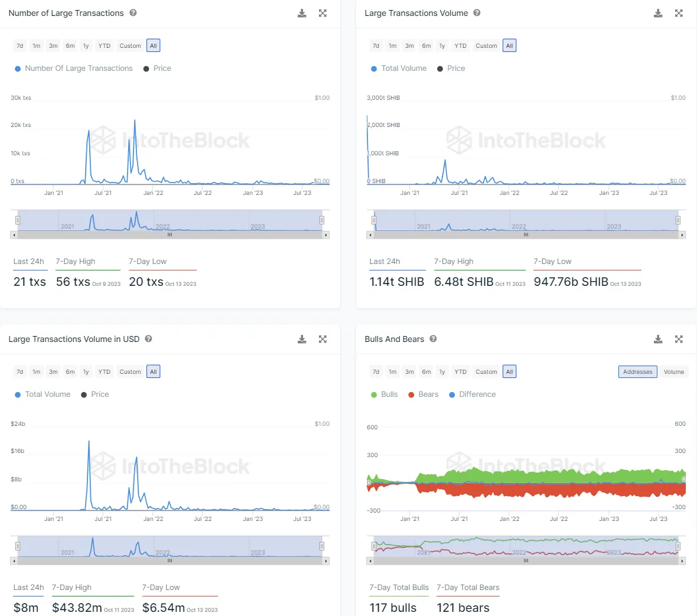
Task: Toggle Difference series in Bulls And Bears
Action: coord(473,395)
